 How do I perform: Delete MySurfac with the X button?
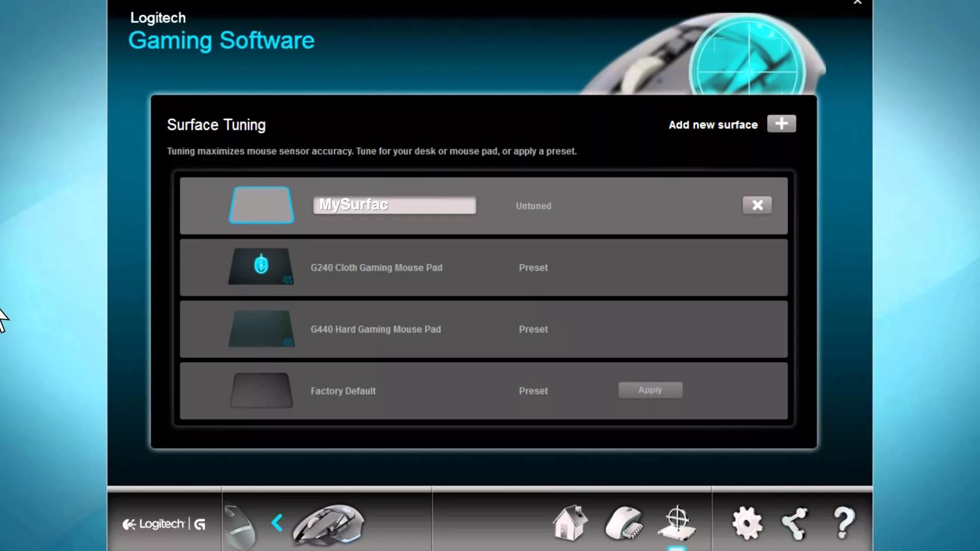click(757, 205)
